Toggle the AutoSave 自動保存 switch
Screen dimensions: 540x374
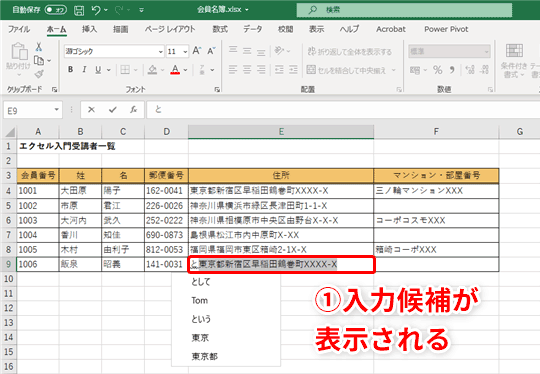pos(56,10)
